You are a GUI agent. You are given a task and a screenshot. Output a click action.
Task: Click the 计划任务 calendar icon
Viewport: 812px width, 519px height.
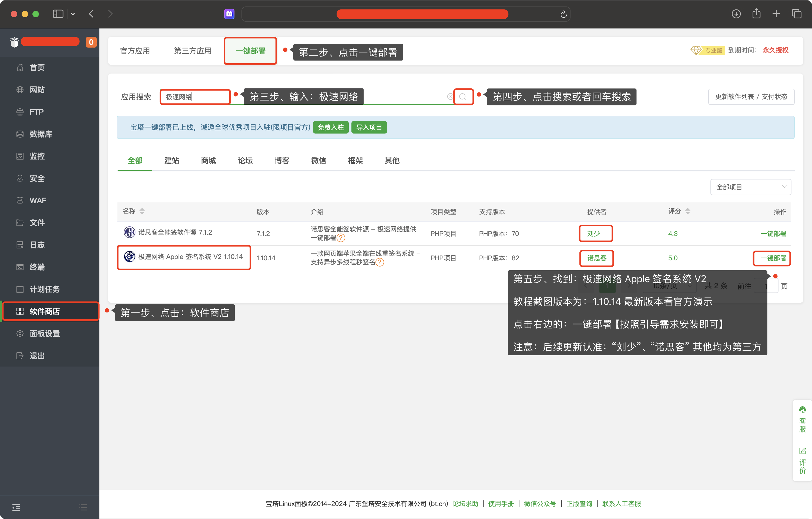[20, 289]
